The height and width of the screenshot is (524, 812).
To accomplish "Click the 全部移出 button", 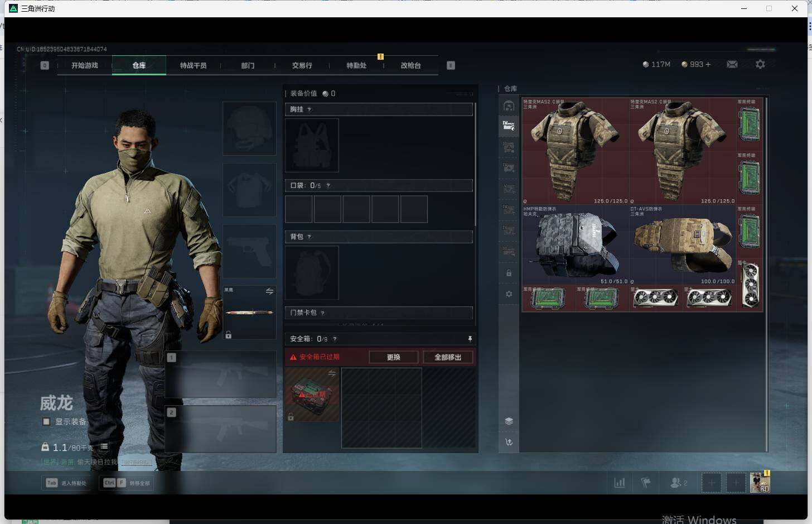I will pyautogui.click(x=448, y=357).
